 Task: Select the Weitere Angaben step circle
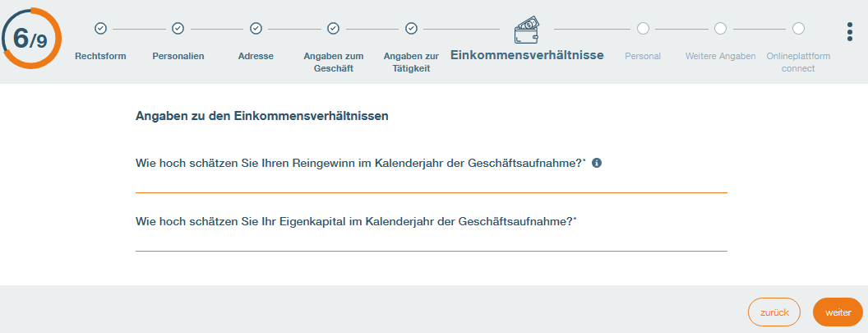720,29
